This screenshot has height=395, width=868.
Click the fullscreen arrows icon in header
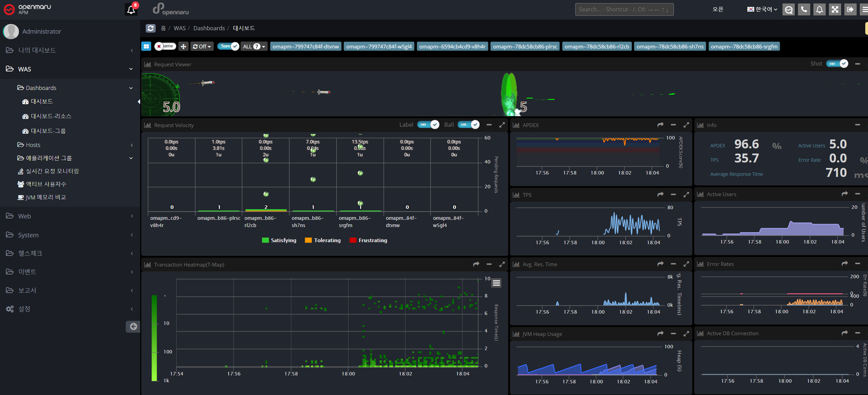(x=835, y=9)
